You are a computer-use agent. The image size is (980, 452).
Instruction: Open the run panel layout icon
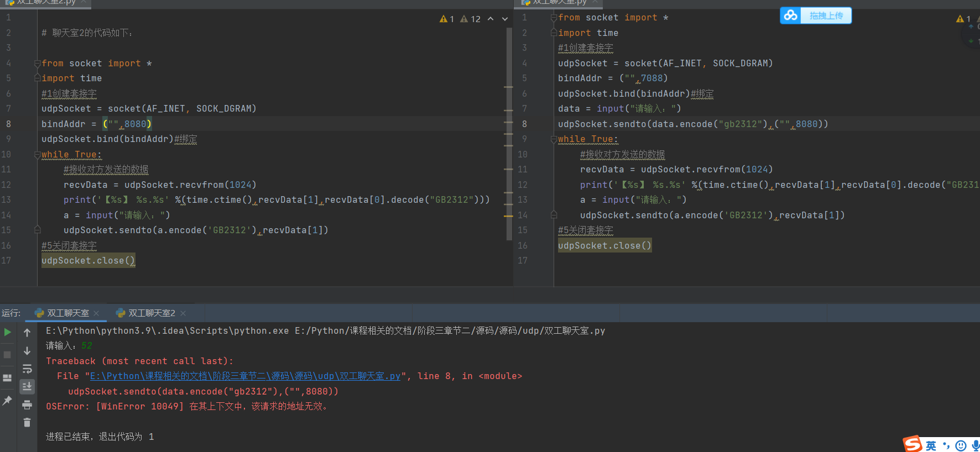click(8, 378)
